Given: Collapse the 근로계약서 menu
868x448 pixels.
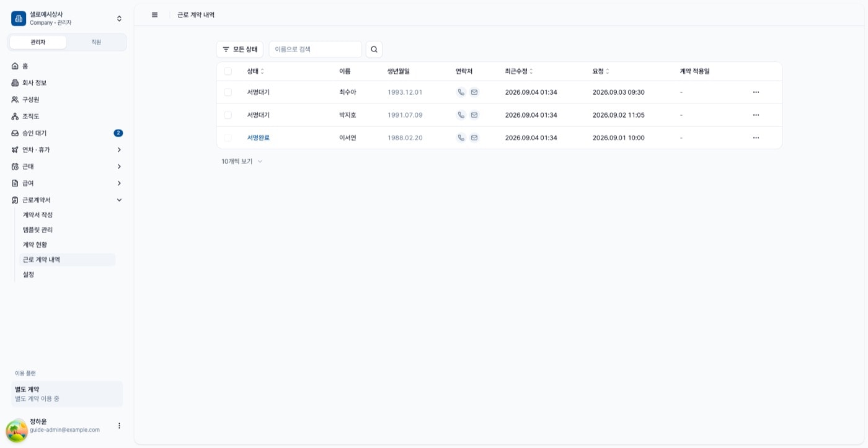Looking at the screenshot, I should pos(67,200).
